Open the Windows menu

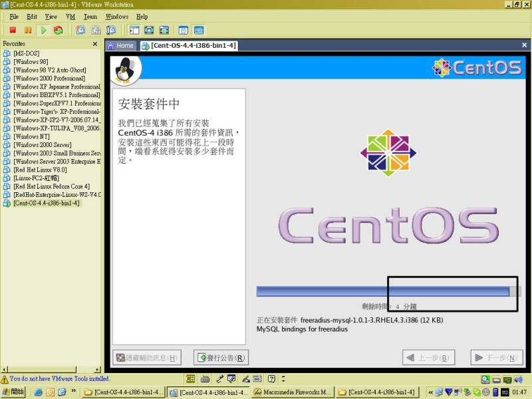117,17
